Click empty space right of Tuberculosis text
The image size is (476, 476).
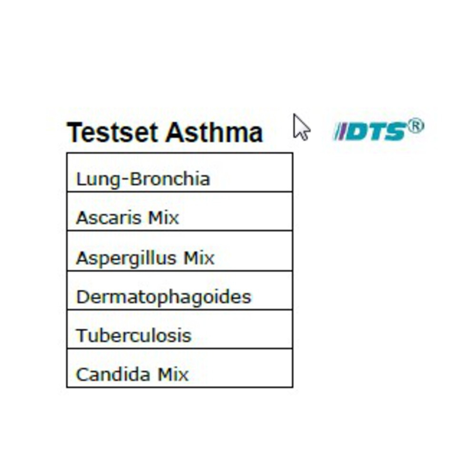click(x=242, y=329)
